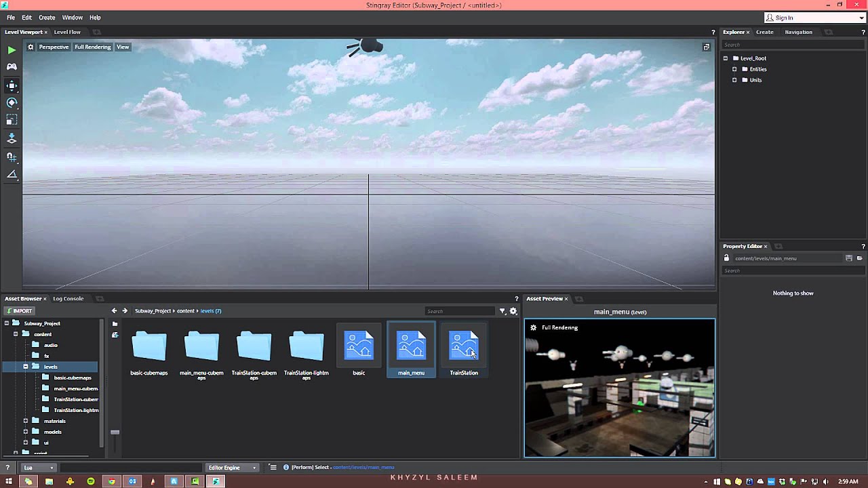Switch to the Navigation tab

coord(798,32)
